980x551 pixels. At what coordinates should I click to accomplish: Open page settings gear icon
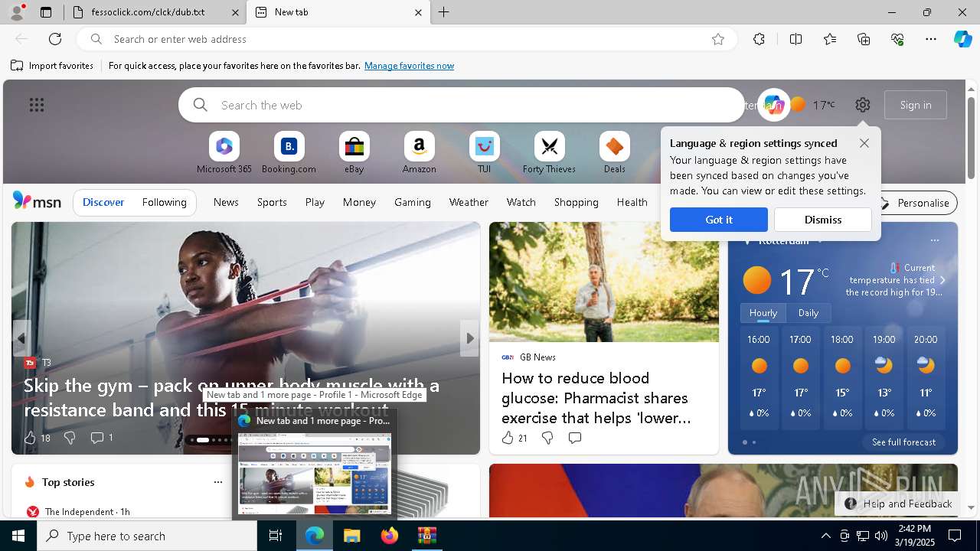click(x=863, y=105)
